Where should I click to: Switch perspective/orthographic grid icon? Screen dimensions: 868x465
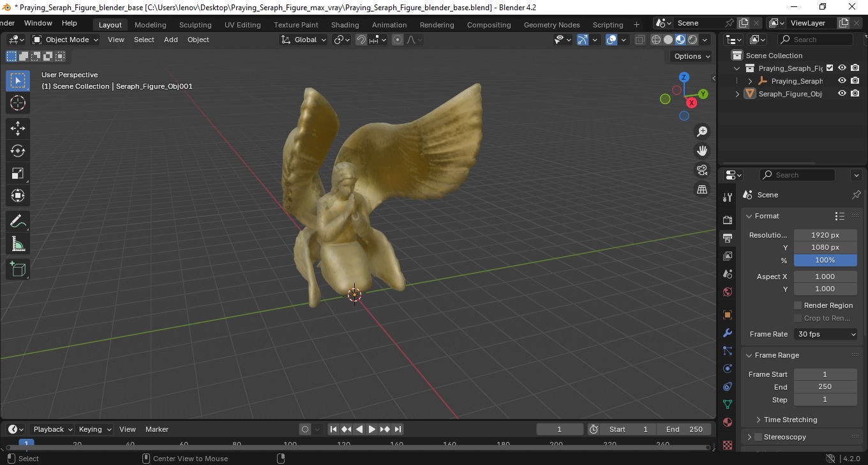point(702,189)
